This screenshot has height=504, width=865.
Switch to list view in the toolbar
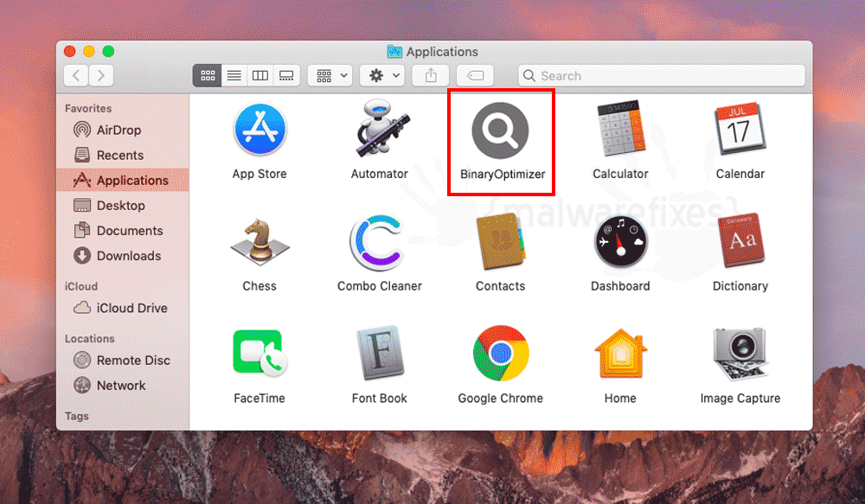pos(234,75)
